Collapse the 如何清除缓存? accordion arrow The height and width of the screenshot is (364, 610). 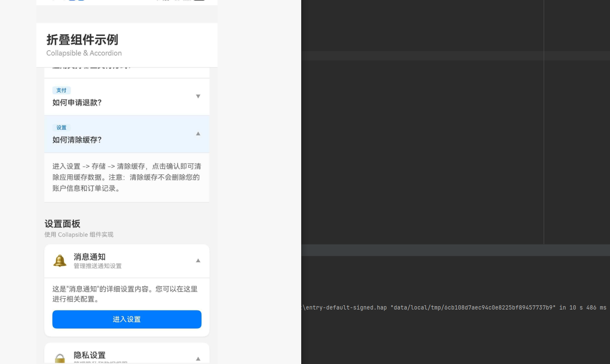[x=198, y=133]
